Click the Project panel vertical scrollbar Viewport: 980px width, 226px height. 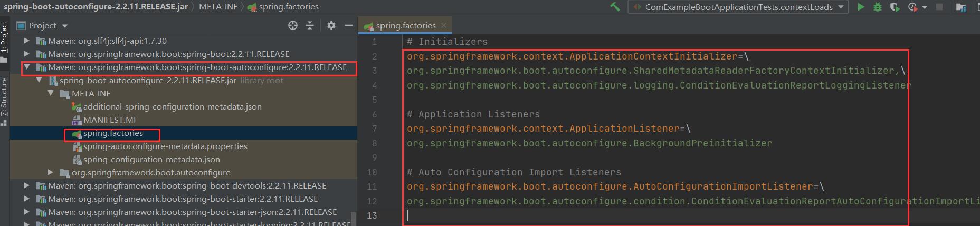click(354, 219)
